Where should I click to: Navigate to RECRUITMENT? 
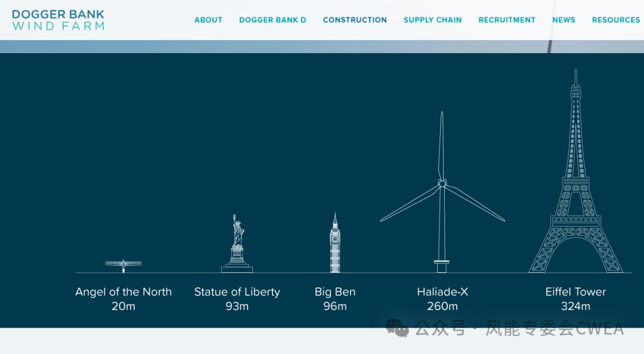point(507,20)
